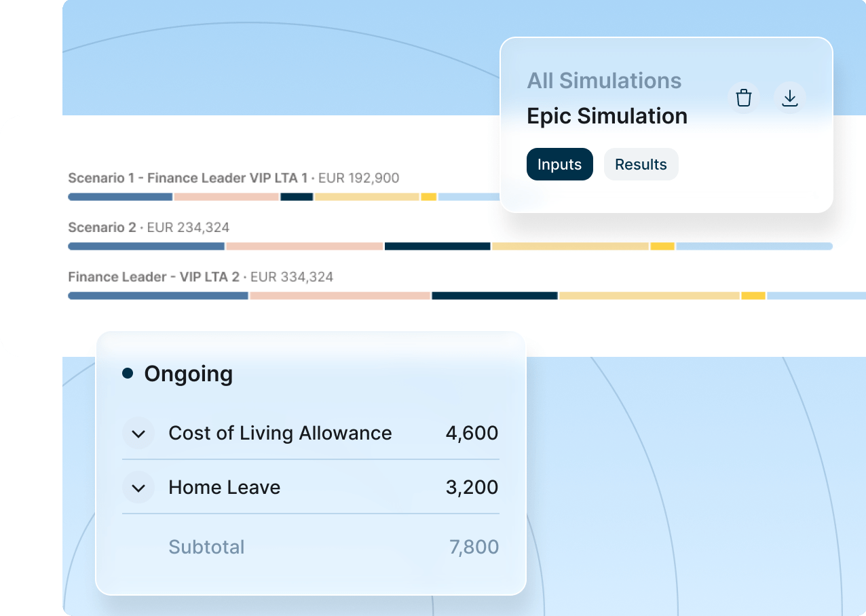Click the pale yellow segment of VIP LTA 2 bar
Screen dimensions: 866x616
pos(649,296)
